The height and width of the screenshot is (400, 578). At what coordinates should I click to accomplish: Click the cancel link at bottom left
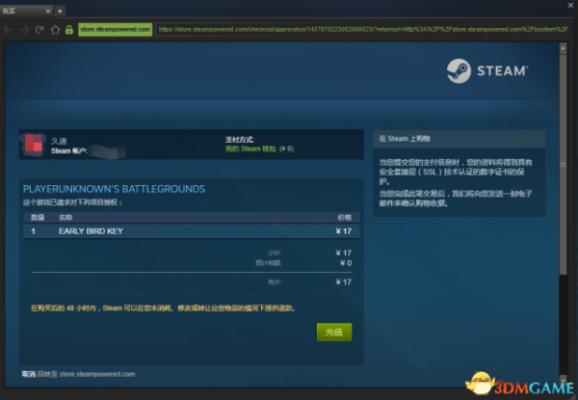(28, 374)
